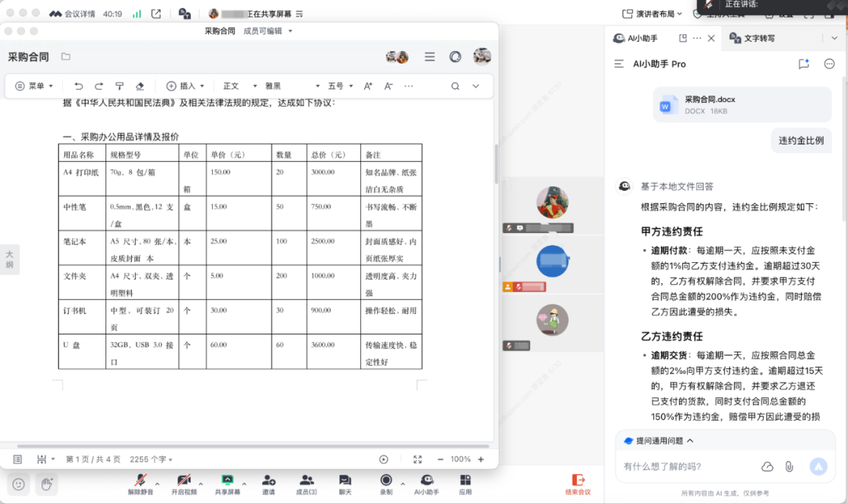Open the 演讲者布局 layout dropdown
The height and width of the screenshot is (504, 848).
pyautogui.click(x=653, y=13)
